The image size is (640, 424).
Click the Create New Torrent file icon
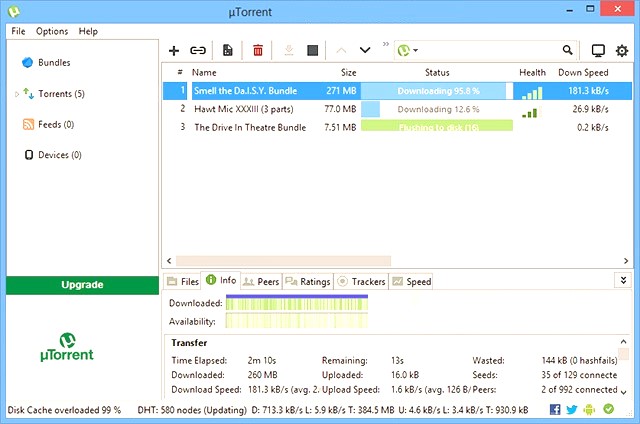pyautogui.click(x=228, y=50)
